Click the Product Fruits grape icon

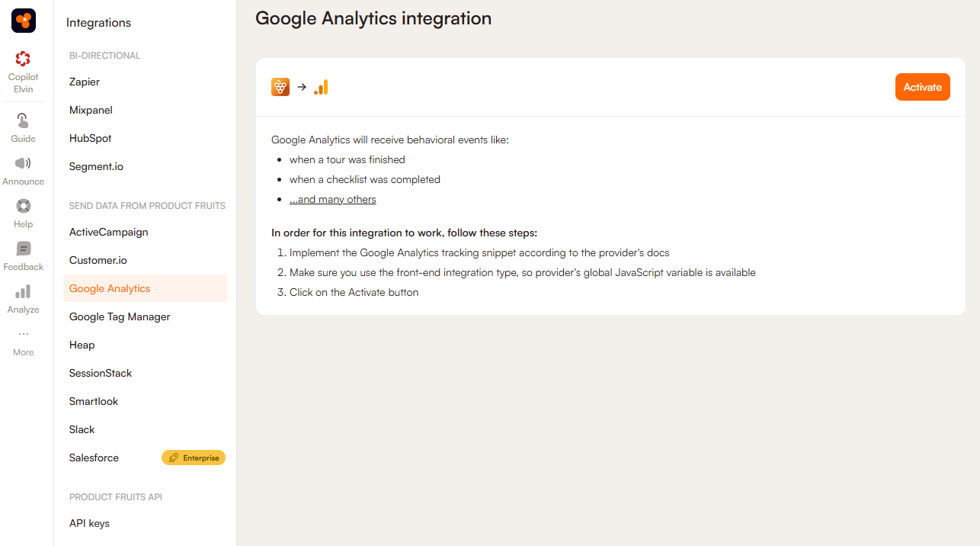(280, 87)
